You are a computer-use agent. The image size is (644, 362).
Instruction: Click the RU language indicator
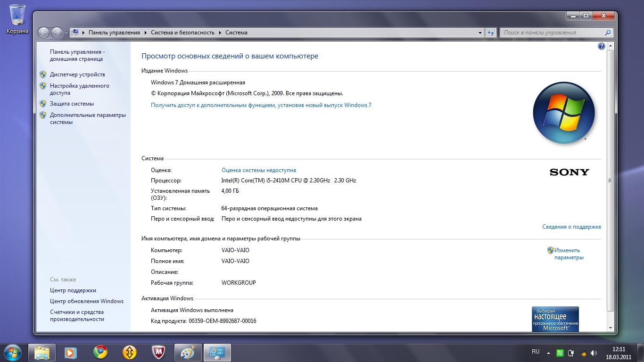coord(536,352)
